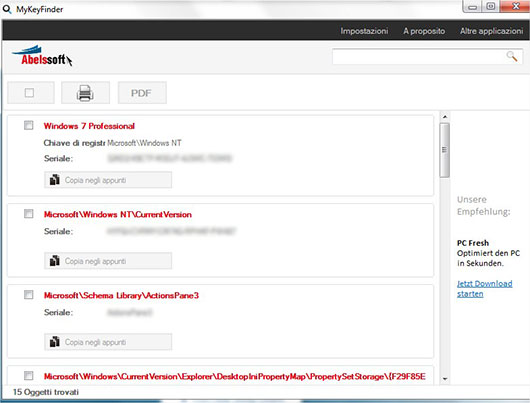Click the scrollbar down arrow
530x403 pixels.
point(445,379)
